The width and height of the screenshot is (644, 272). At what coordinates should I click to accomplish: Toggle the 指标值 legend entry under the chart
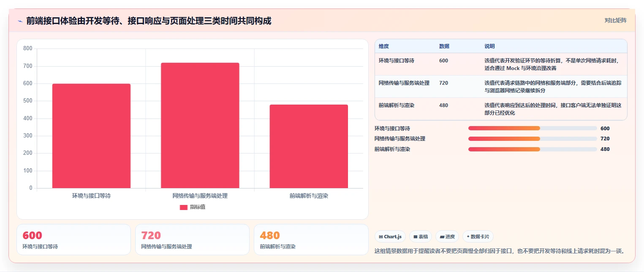coord(193,207)
